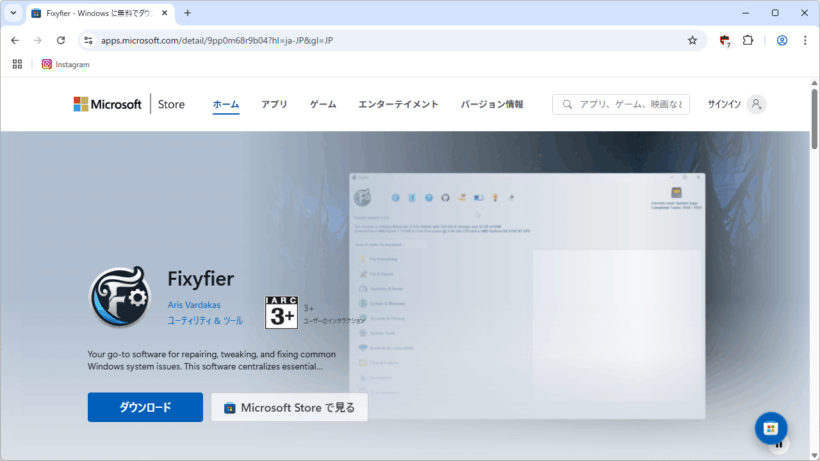Viewport: 820px width, 461px height.
Task: Open the Aris Vardakas publisher link
Action: tap(195, 304)
